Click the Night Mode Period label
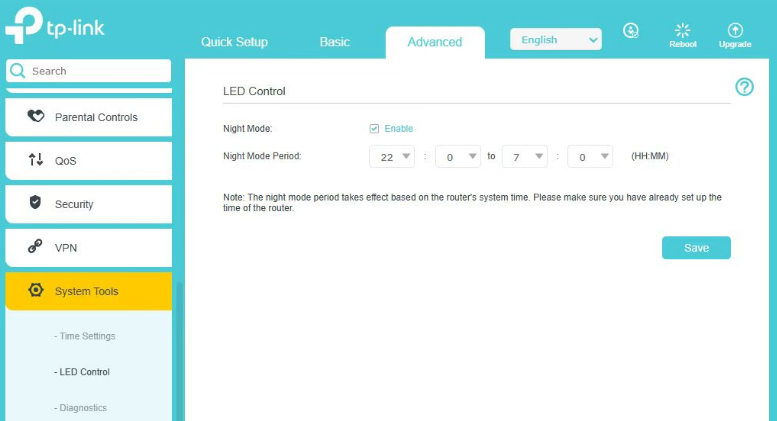 coord(262,156)
